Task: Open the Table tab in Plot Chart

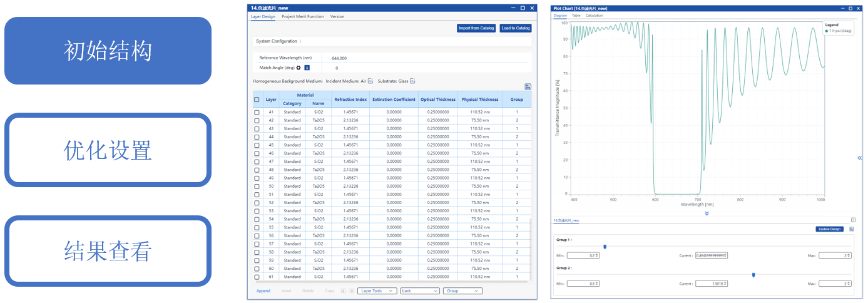Action: click(576, 16)
